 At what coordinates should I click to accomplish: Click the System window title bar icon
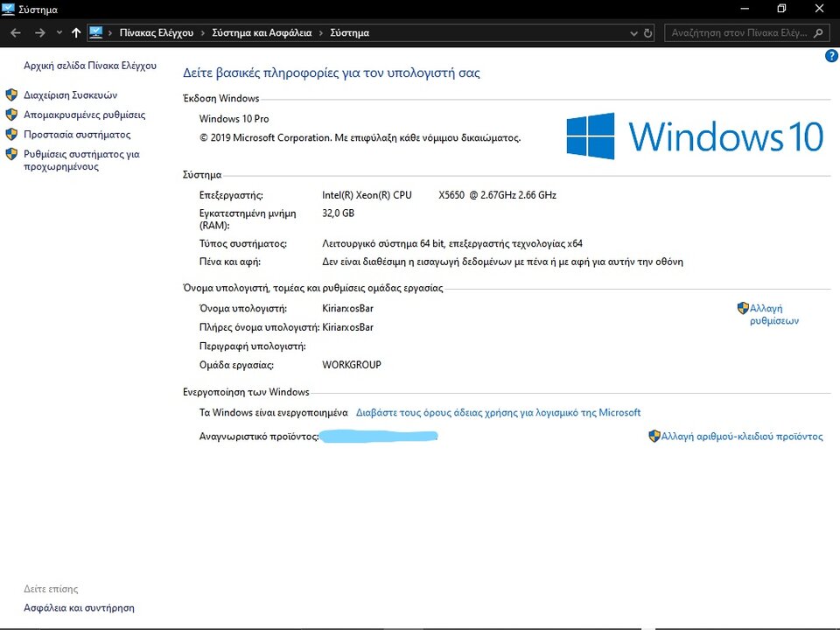(x=8, y=9)
